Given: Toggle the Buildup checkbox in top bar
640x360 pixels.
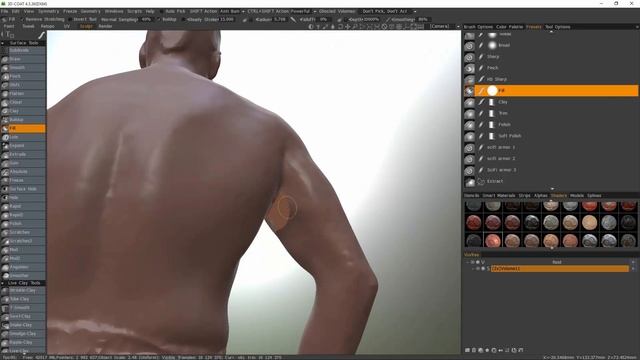Looking at the screenshot, I should click(159, 19).
